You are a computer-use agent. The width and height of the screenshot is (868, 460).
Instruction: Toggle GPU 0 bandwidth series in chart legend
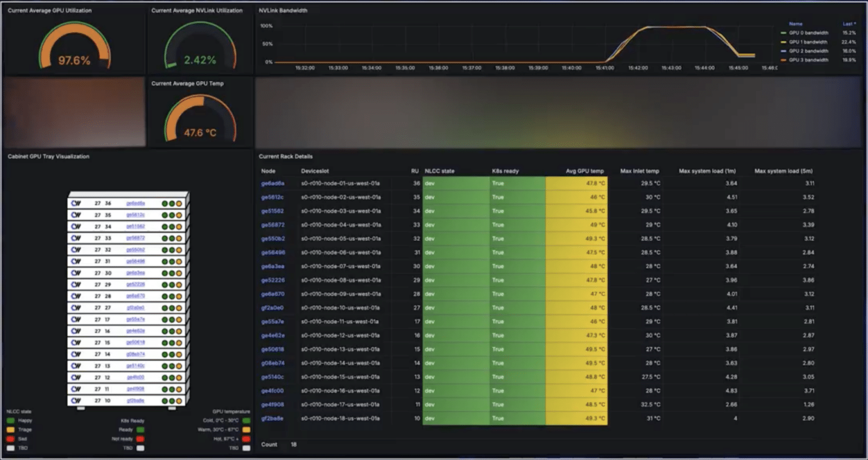(808, 33)
